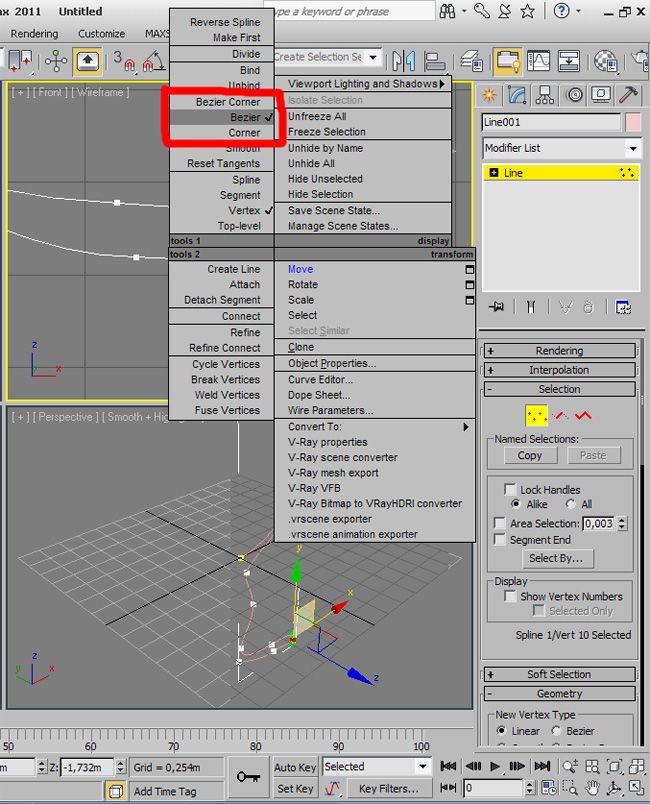Image resolution: width=650 pixels, height=804 pixels.
Task: Switch to the Motion command panel tab
Action: coord(575,95)
